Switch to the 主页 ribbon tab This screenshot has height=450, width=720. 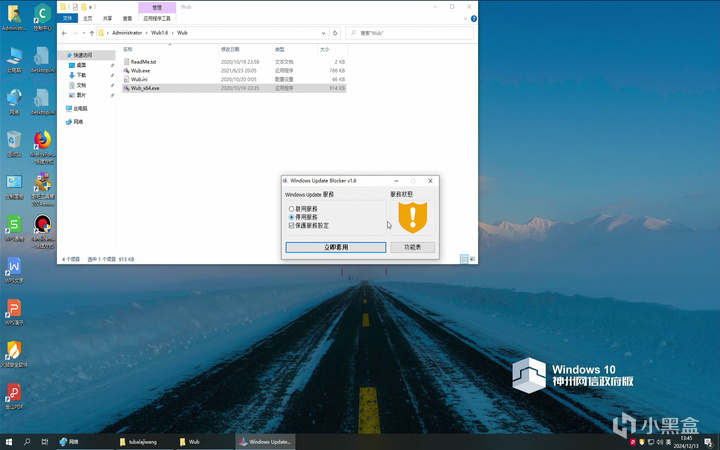click(88, 18)
